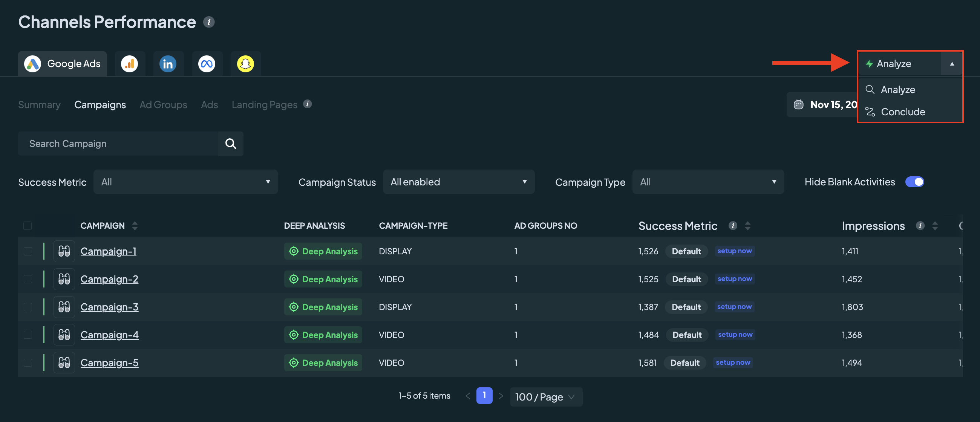Image resolution: width=980 pixels, height=422 pixels.
Task: Click the Default badge for Campaign-2
Action: point(686,279)
